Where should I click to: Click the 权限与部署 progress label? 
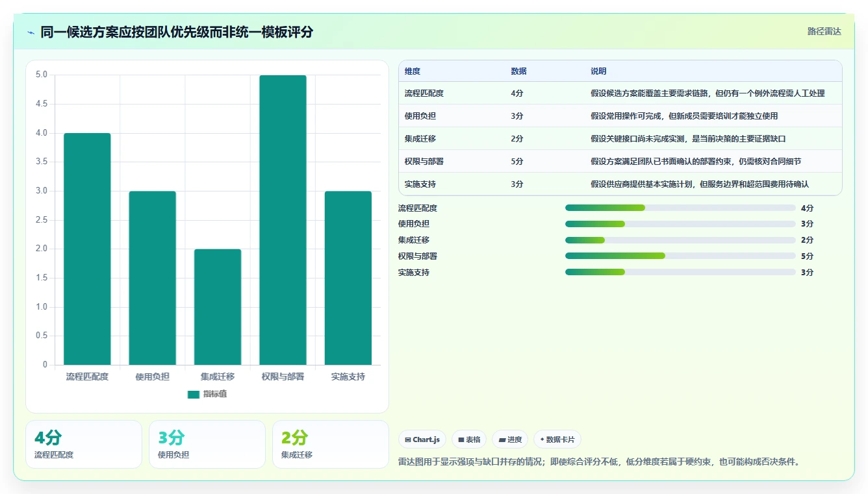418,256
